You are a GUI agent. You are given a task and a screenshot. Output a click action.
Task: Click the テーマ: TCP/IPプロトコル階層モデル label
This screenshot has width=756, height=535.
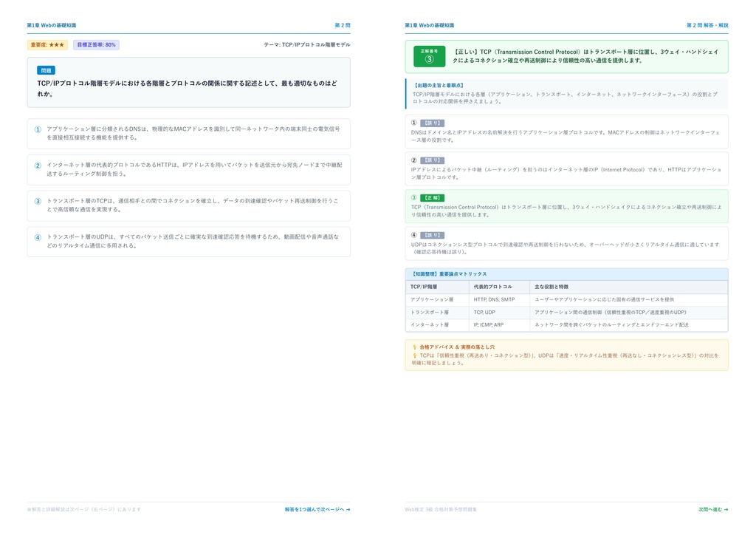[307, 45]
